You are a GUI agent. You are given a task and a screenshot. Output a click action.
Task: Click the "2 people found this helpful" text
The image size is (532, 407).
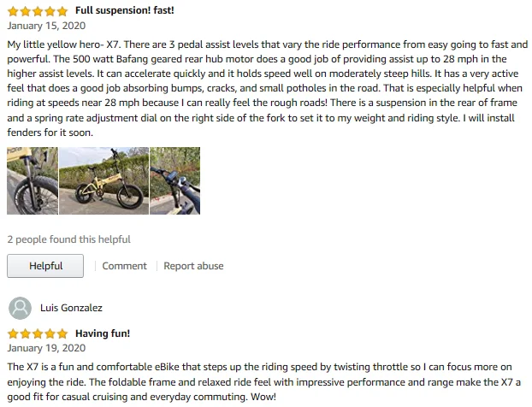68,239
